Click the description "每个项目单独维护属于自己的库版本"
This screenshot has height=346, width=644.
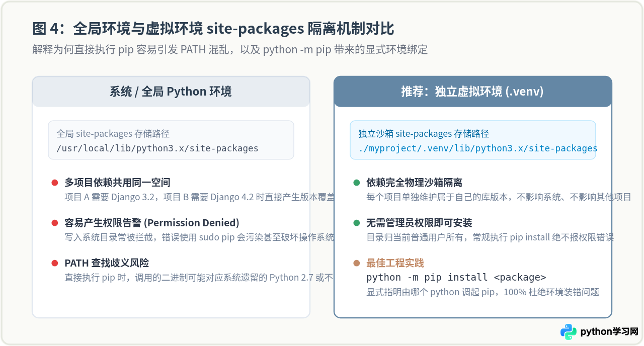click(499, 197)
